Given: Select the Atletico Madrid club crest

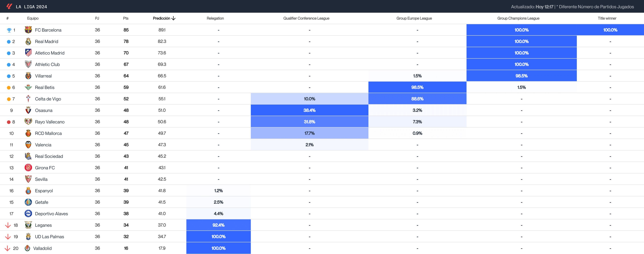Looking at the screenshot, I should coord(28,53).
